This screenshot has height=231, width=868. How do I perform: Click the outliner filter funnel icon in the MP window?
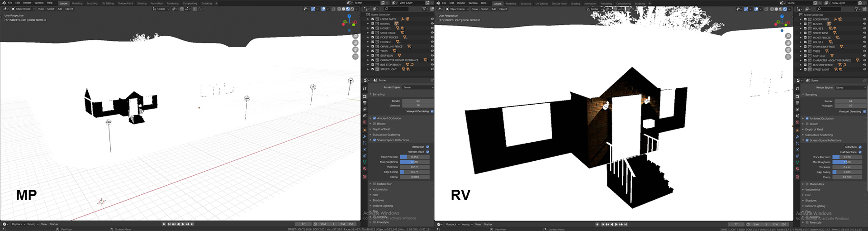(424, 9)
